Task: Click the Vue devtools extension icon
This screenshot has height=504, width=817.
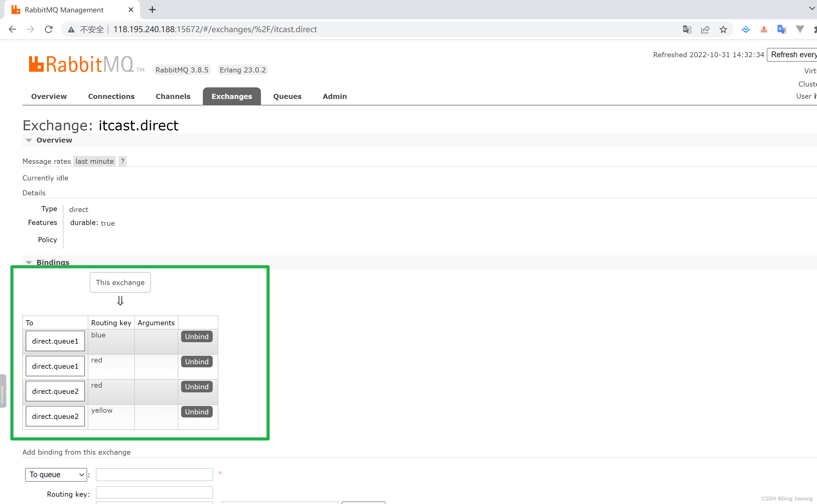Action: (x=800, y=29)
